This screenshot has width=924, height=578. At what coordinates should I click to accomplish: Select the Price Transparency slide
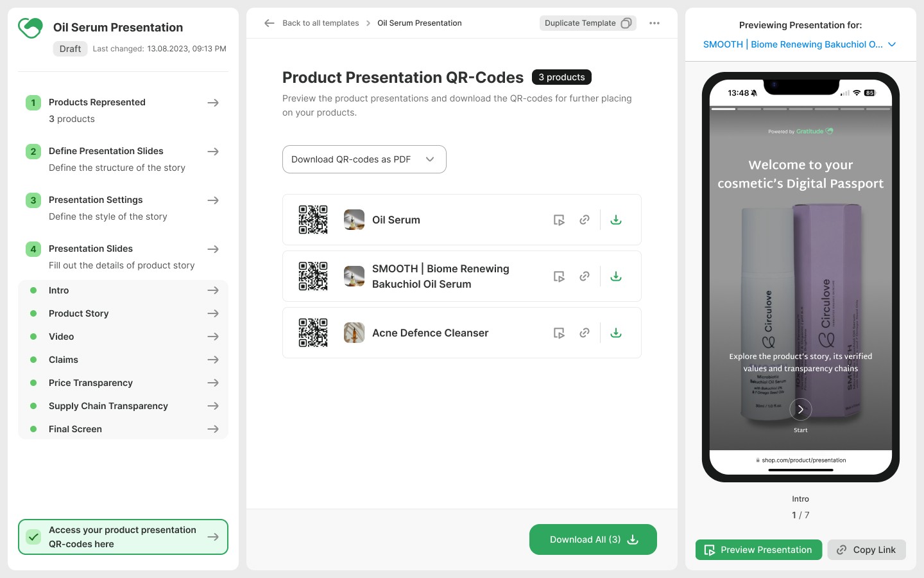pos(123,383)
